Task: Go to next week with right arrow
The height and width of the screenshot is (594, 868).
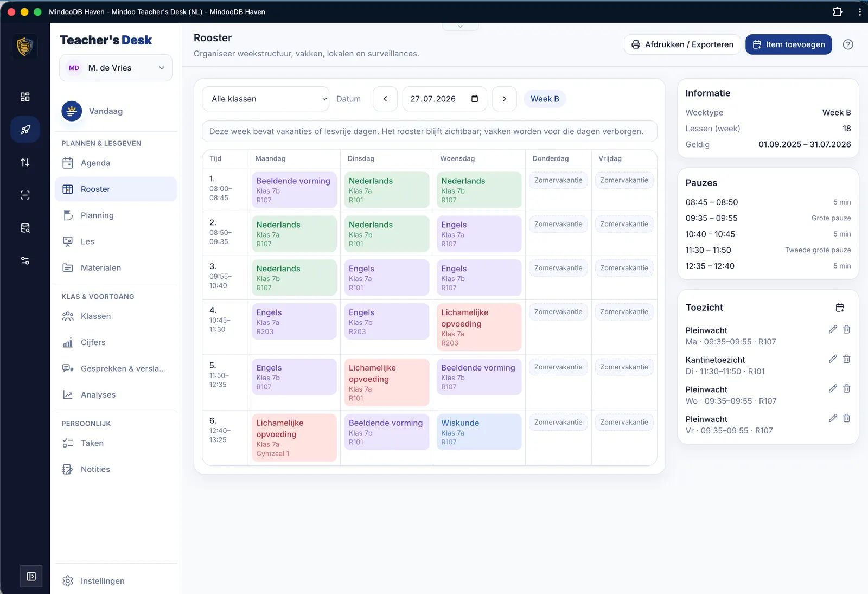Action: (x=504, y=99)
